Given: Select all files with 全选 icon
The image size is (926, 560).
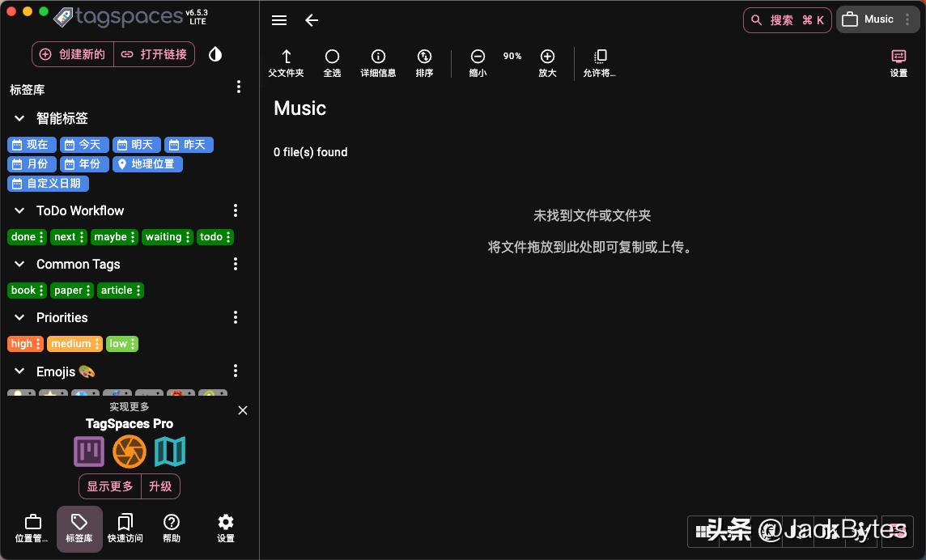Looking at the screenshot, I should [332, 63].
